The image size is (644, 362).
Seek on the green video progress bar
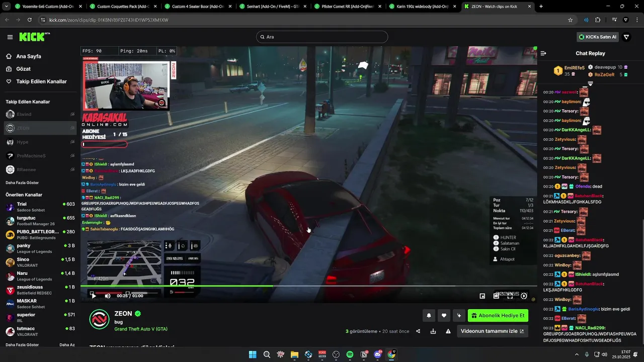[308, 286]
